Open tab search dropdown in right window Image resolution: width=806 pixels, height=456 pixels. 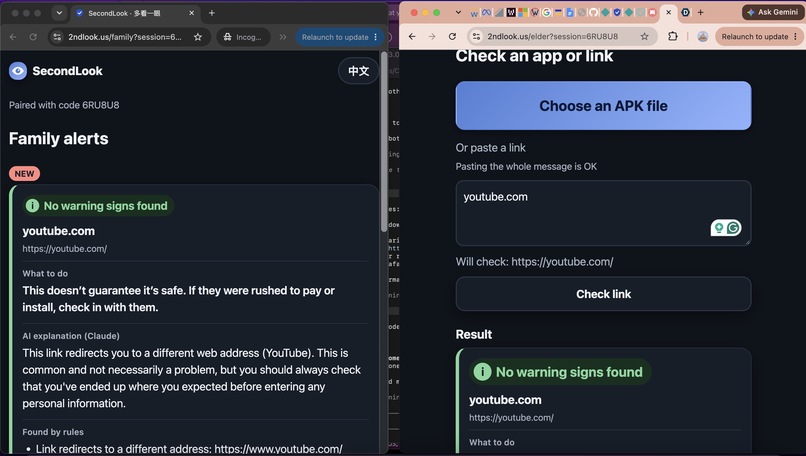(458, 12)
